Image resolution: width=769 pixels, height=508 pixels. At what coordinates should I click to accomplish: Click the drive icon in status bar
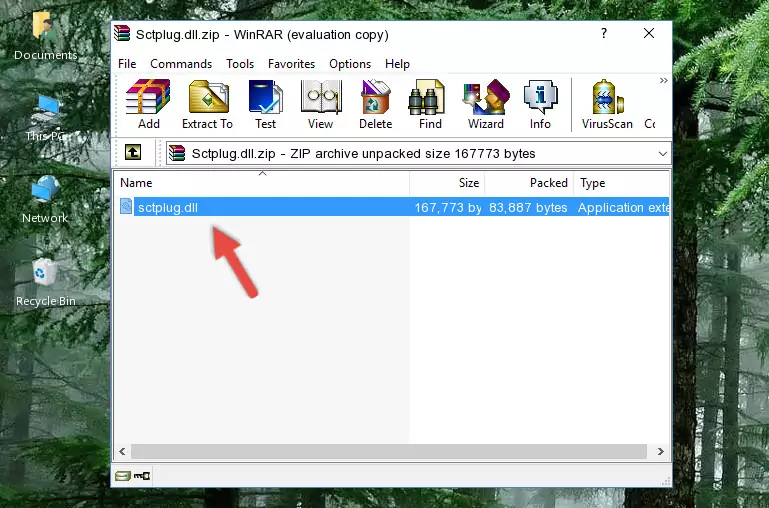123,475
